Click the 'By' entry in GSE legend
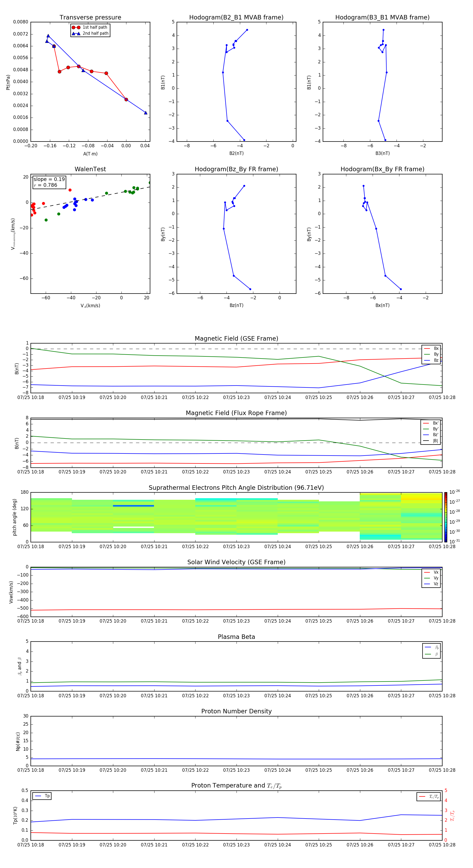Viewport: 473px width, 868px height. [431, 354]
